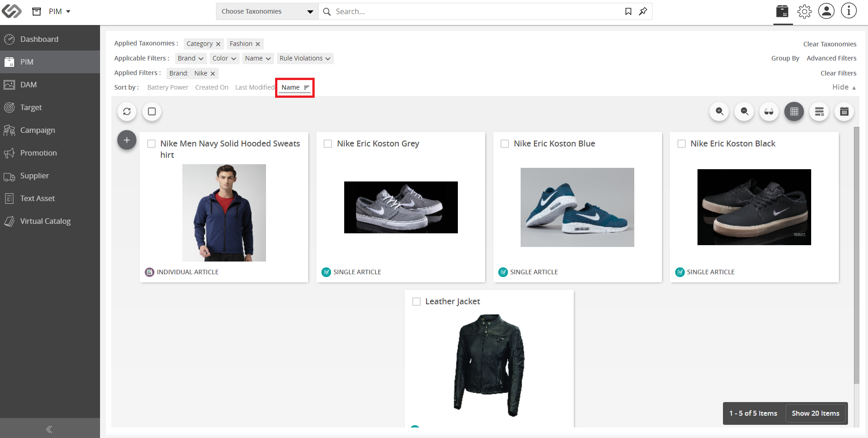Open the calendar view icon
The image size is (868, 438).
tap(844, 111)
